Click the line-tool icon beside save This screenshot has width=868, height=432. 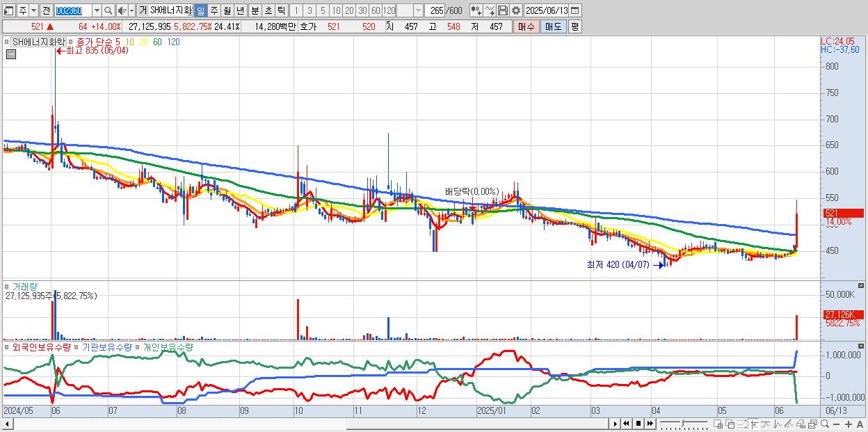pos(490,10)
